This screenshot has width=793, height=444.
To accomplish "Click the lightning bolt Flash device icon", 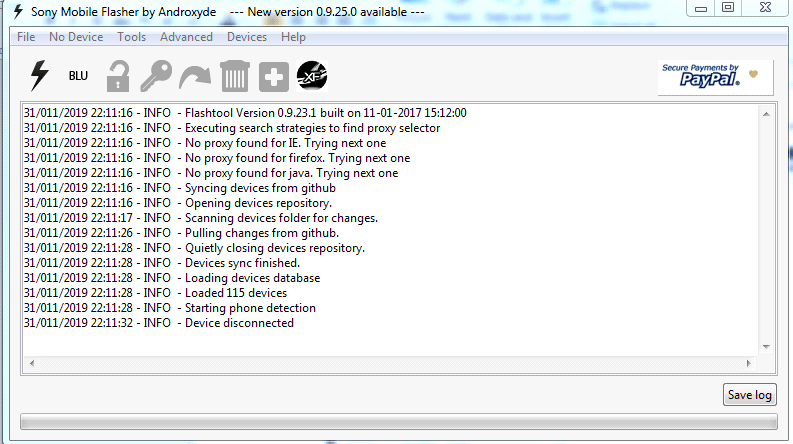I will click(x=39, y=76).
